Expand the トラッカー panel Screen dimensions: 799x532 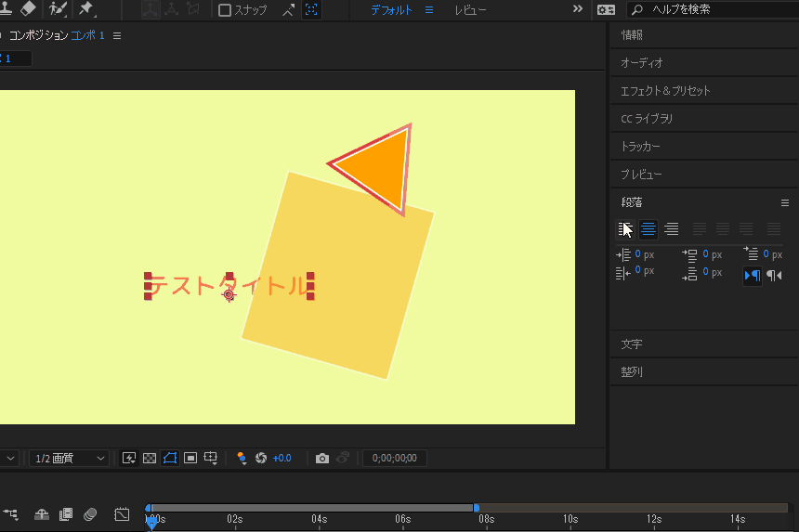[640, 147]
